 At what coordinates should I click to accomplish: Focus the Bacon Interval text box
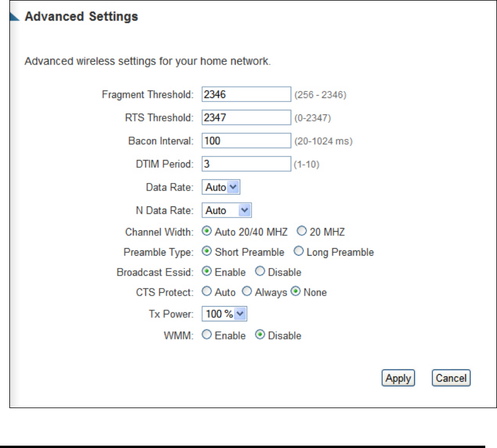246,141
